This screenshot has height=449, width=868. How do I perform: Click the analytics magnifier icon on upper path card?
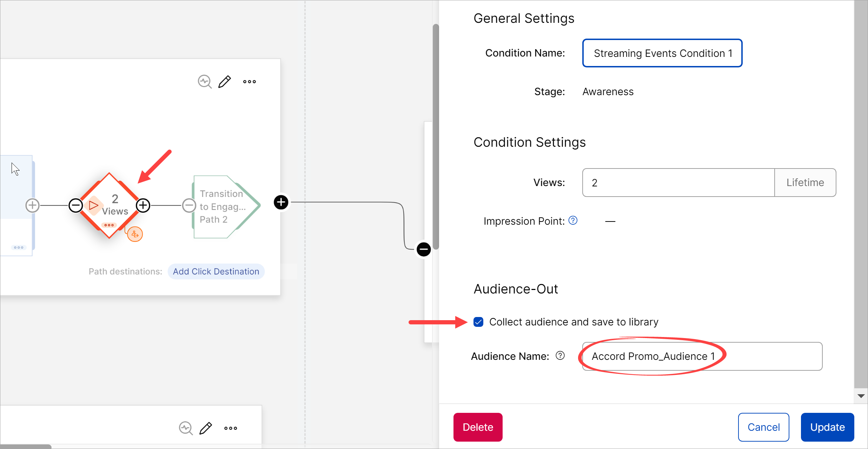[204, 81]
